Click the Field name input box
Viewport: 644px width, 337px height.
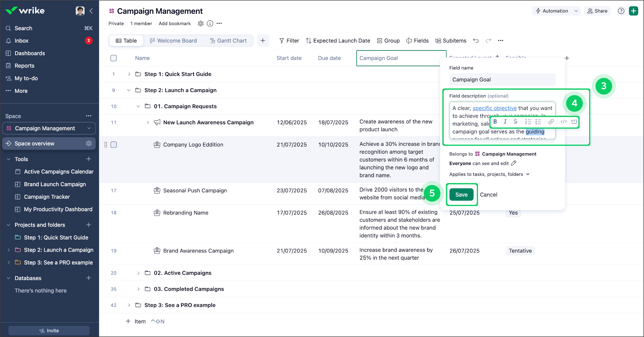tap(502, 80)
